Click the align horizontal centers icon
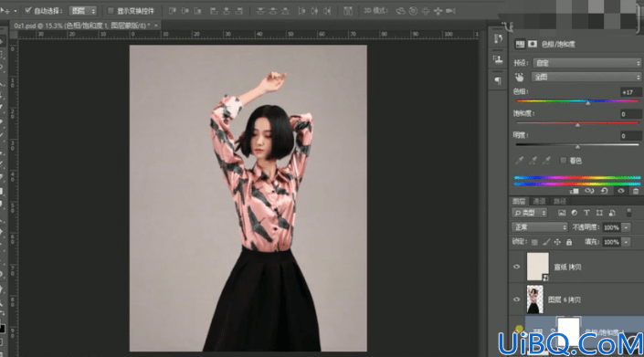 pos(227,11)
